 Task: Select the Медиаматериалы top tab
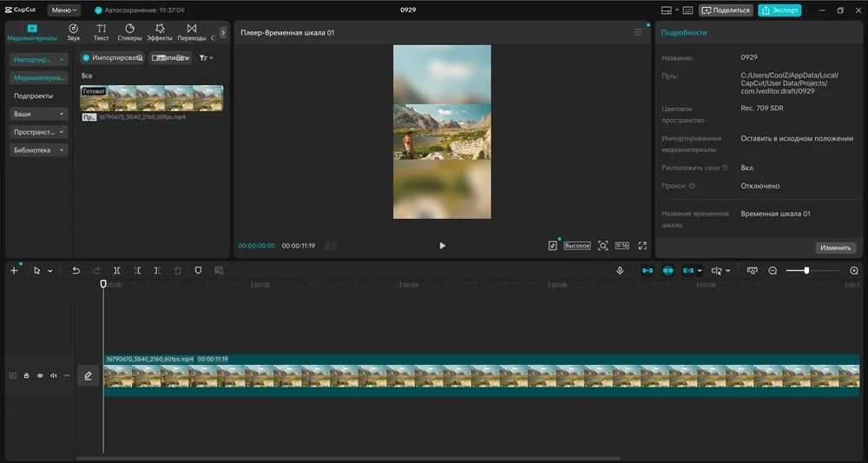(x=32, y=32)
